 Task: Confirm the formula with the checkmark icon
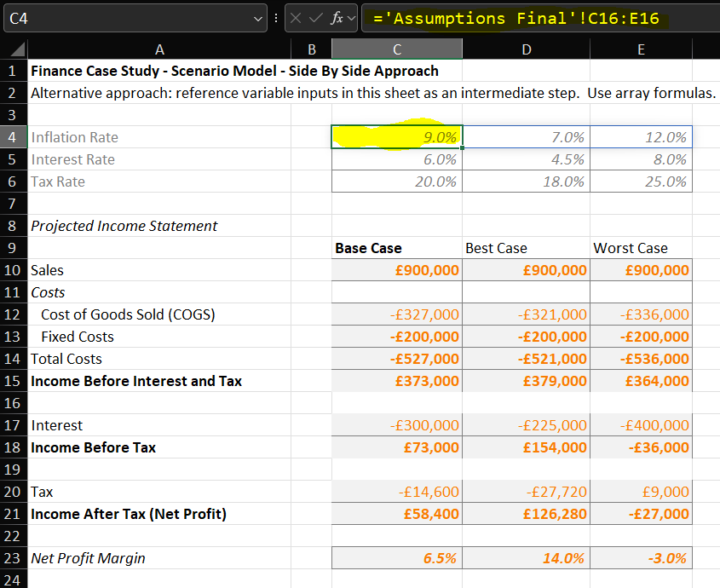[x=314, y=18]
